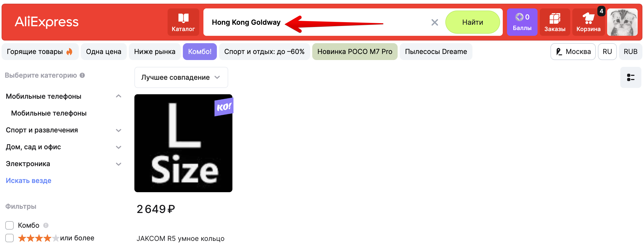Switch to list view layout icon
This screenshot has width=644, height=248.
coord(631,77)
